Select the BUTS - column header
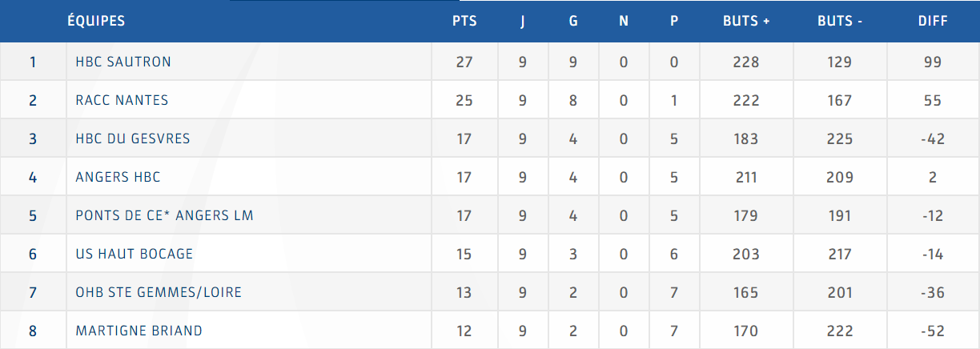Image resolution: width=980 pixels, height=349 pixels. coord(840,22)
